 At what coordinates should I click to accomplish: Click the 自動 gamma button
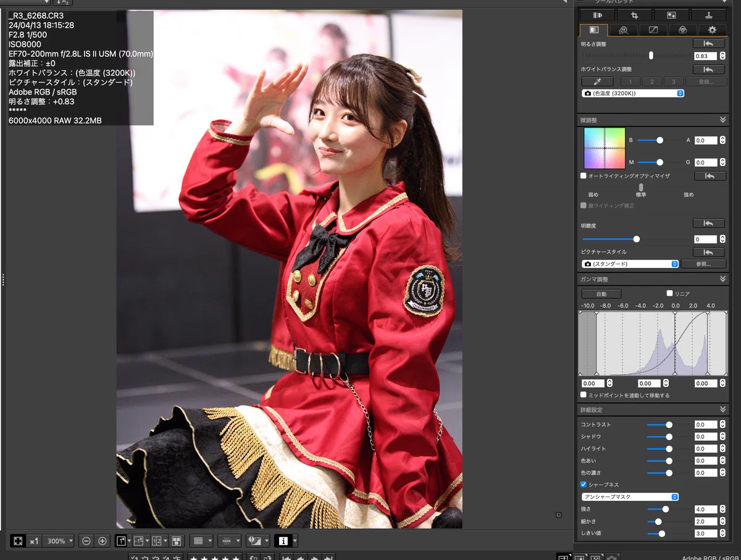(601, 294)
